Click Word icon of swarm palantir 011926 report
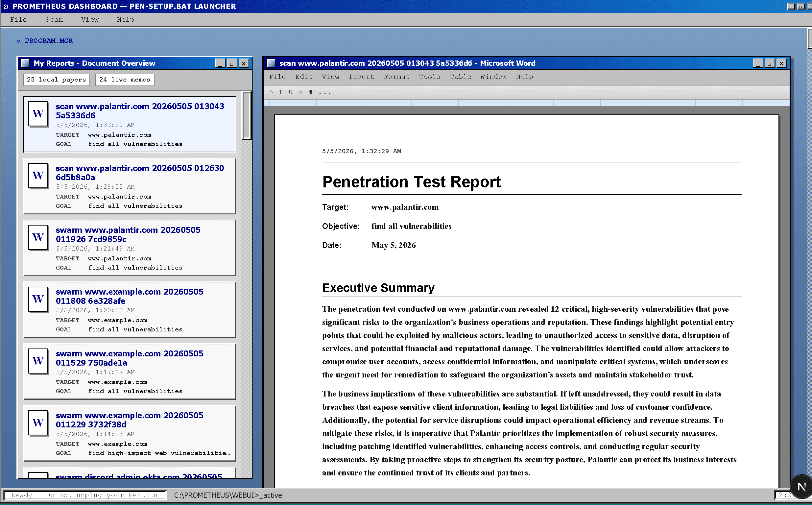This screenshot has width=812, height=505. (38, 237)
